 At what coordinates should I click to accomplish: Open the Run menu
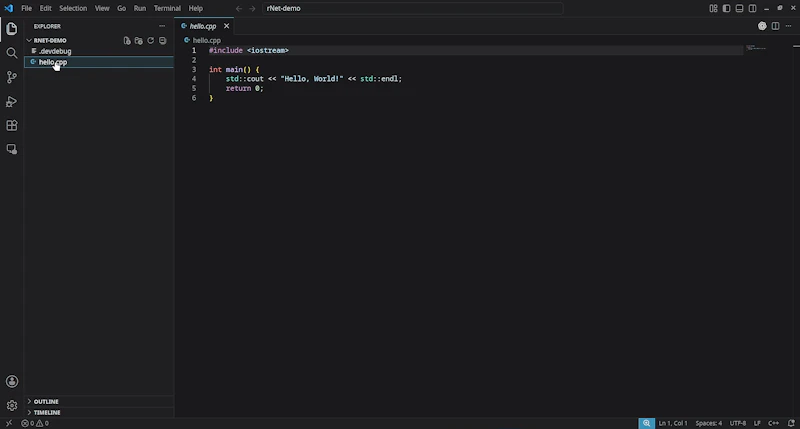coord(140,8)
